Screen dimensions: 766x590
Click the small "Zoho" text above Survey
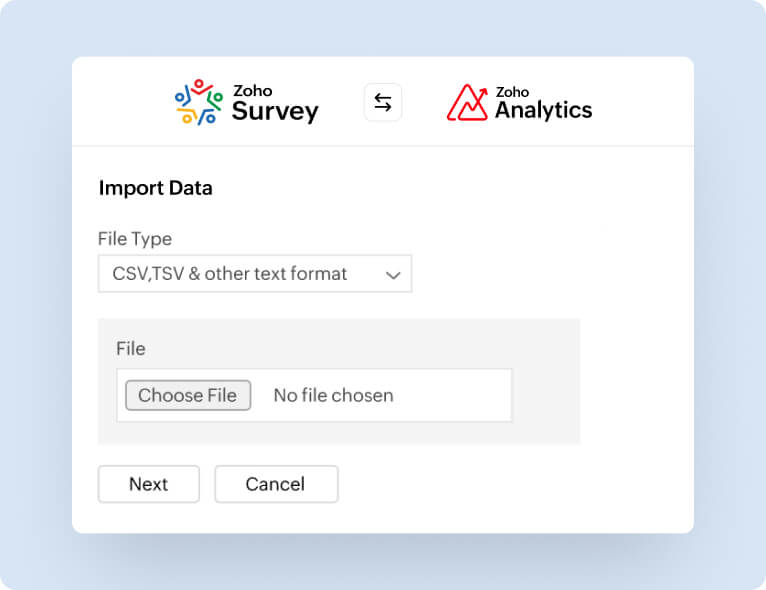coord(252,91)
